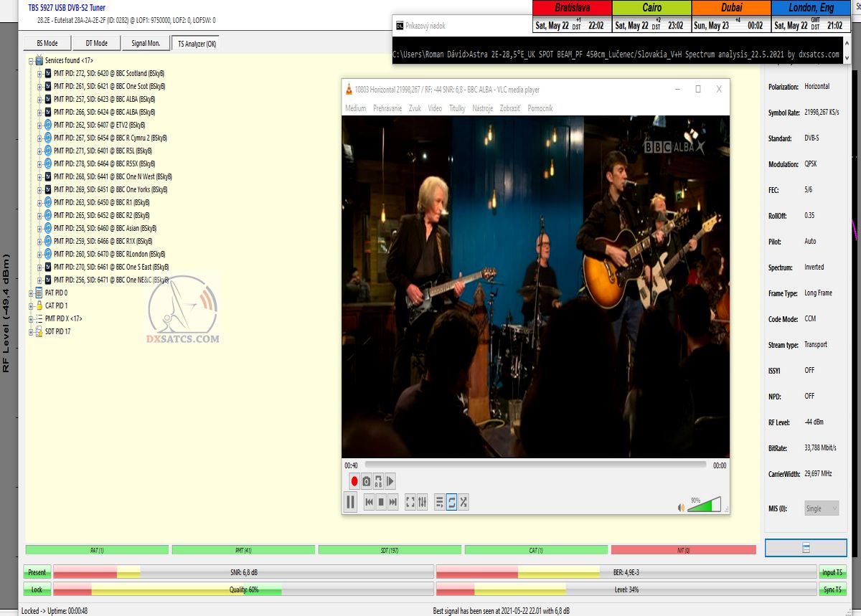This screenshot has height=616, width=861.
Task: Click the frame-by-frame button in VLC
Action: [x=390, y=481]
